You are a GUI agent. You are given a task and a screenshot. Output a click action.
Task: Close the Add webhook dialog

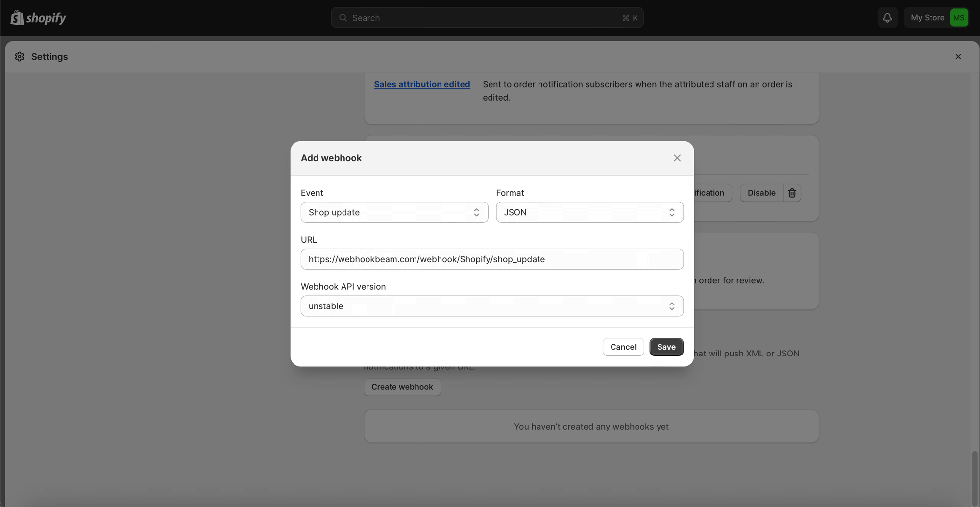pyautogui.click(x=677, y=158)
